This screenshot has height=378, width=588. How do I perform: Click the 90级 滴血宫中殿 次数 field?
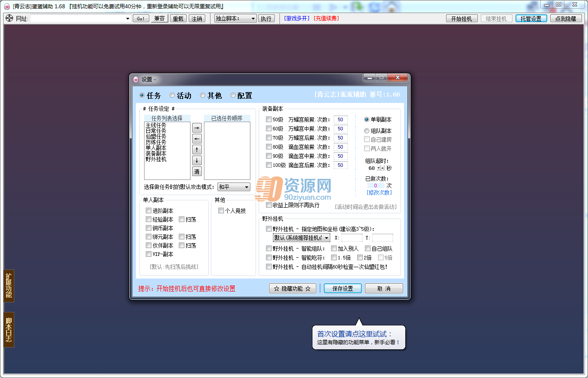(341, 156)
